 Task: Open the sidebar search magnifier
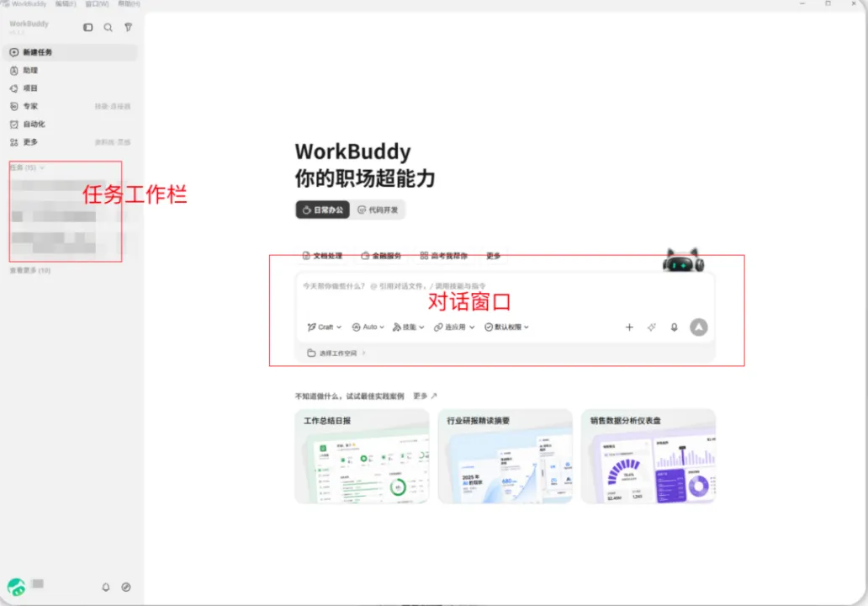click(x=108, y=27)
